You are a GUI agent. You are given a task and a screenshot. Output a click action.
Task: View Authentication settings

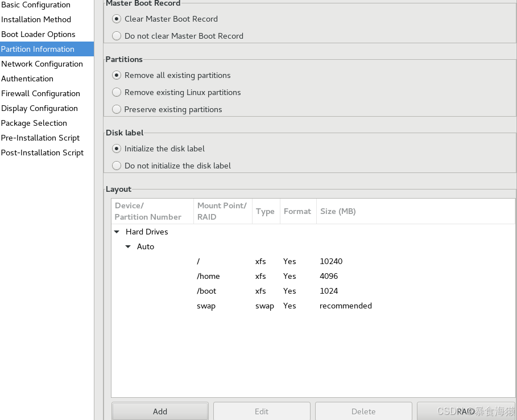27,79
